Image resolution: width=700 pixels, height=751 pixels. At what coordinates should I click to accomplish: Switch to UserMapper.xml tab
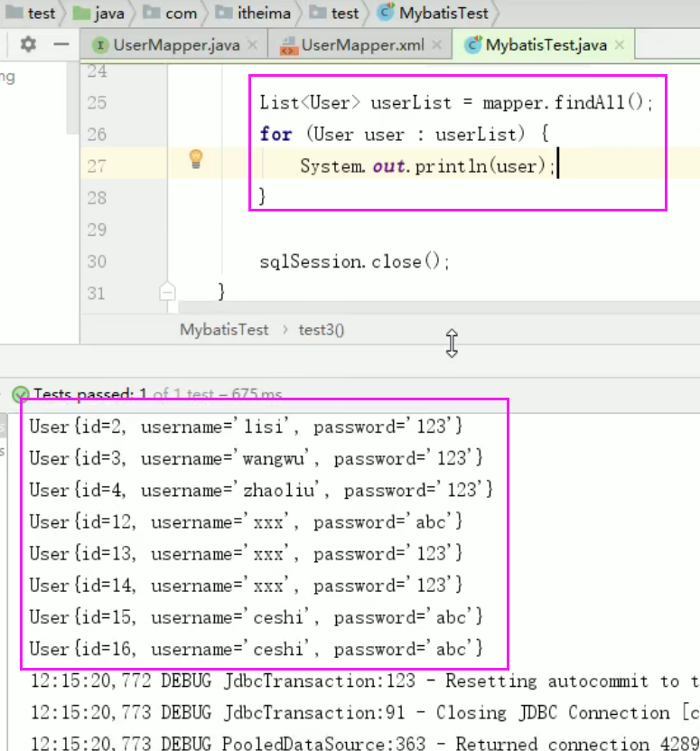click(362, 45)
